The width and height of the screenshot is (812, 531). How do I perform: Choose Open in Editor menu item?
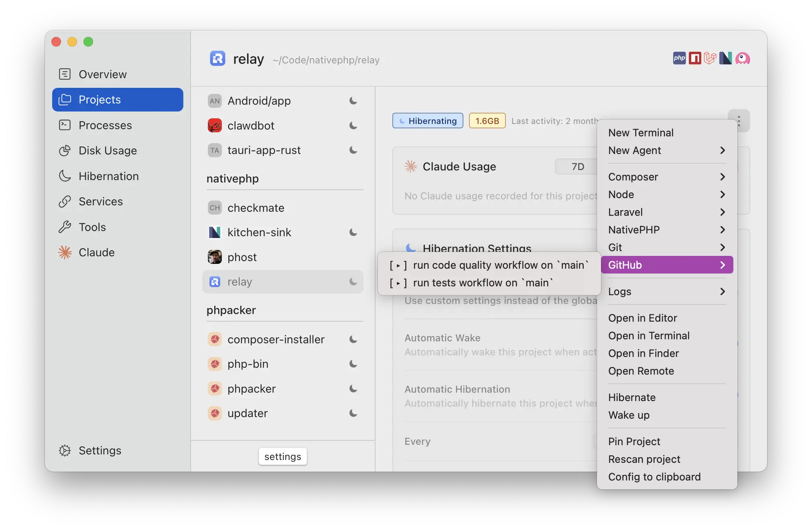(667, 318)
